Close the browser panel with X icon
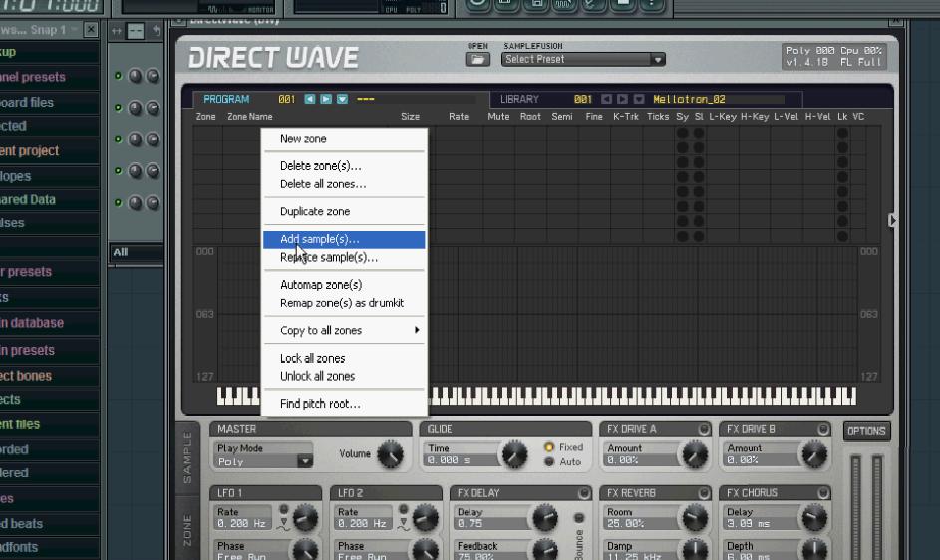The height and width of the screenshot is (560, 940). click(x=91, y=29)
